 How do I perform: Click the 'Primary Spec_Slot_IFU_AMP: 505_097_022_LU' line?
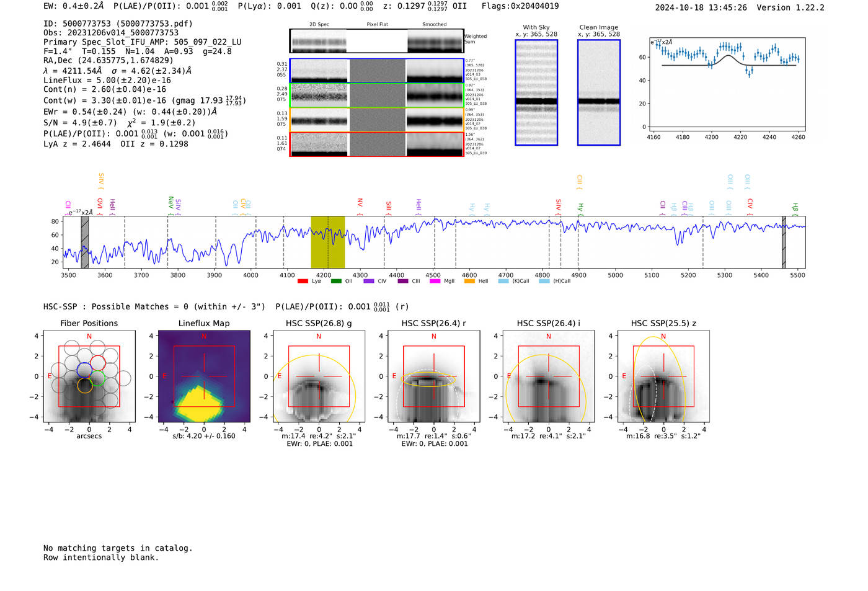[x=143, y=42]
